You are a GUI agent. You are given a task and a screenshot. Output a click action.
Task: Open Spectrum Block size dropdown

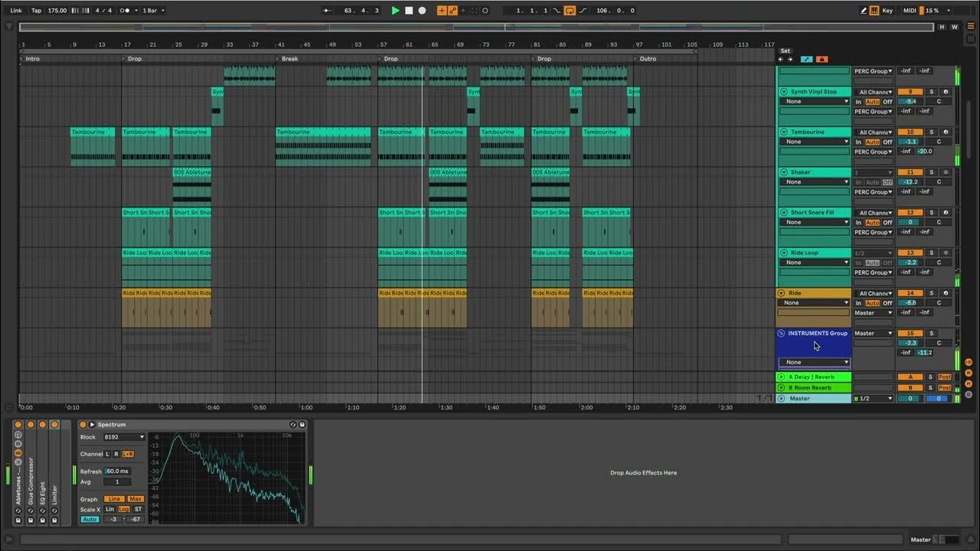click(x=124, y=437)
